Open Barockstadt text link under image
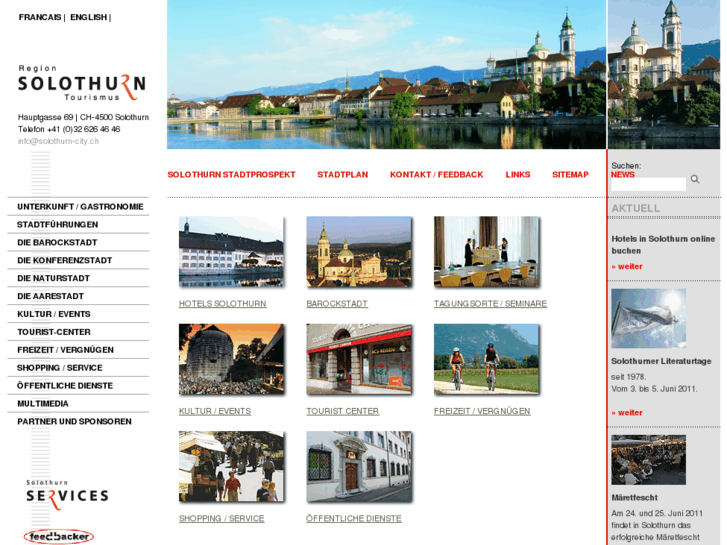Viewport: 727px width, 545px height. pos(337,304)
